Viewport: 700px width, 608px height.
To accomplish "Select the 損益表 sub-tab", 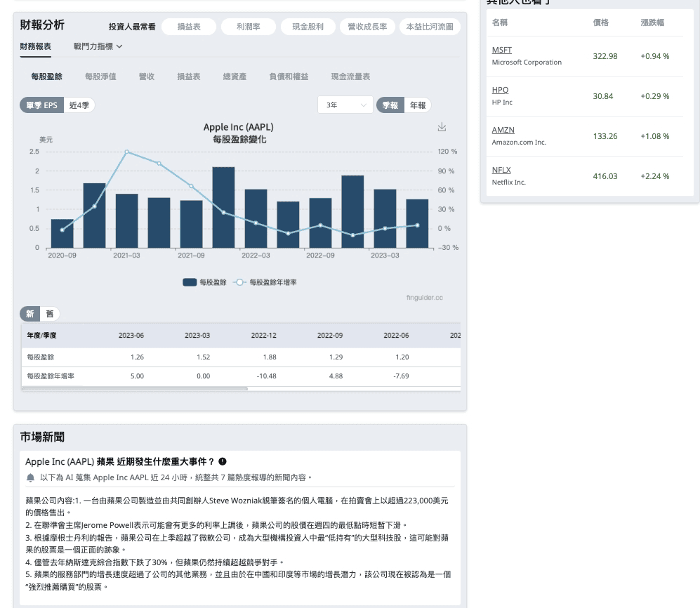I will 189,77.
